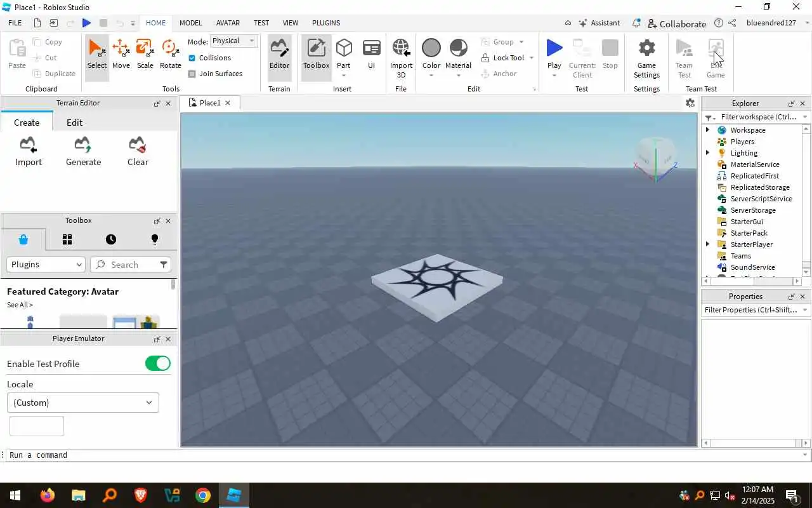
Task: Open Toolbox Plugins category dropdown
Action: coord(46,264)
